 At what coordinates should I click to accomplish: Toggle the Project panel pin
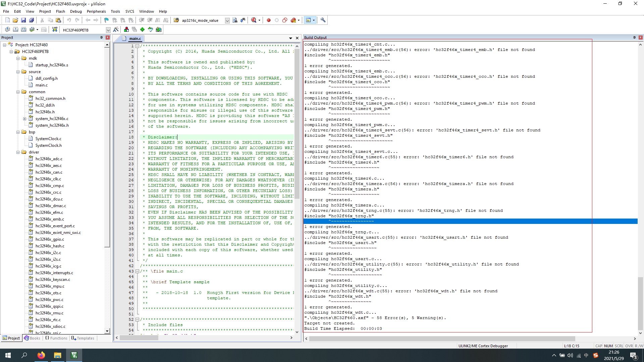101,38
